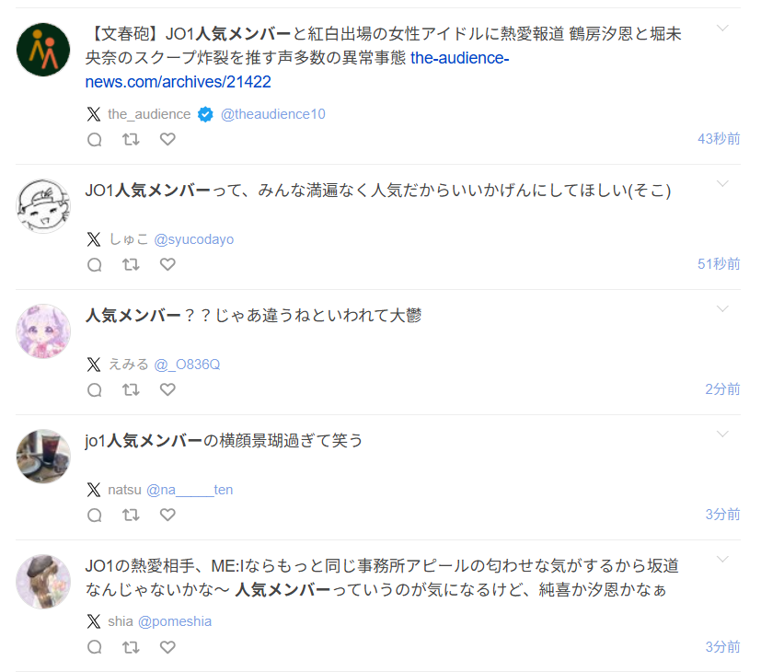
Task: Expand the chevron menu on shia's tweet
Action: [722, 560]
